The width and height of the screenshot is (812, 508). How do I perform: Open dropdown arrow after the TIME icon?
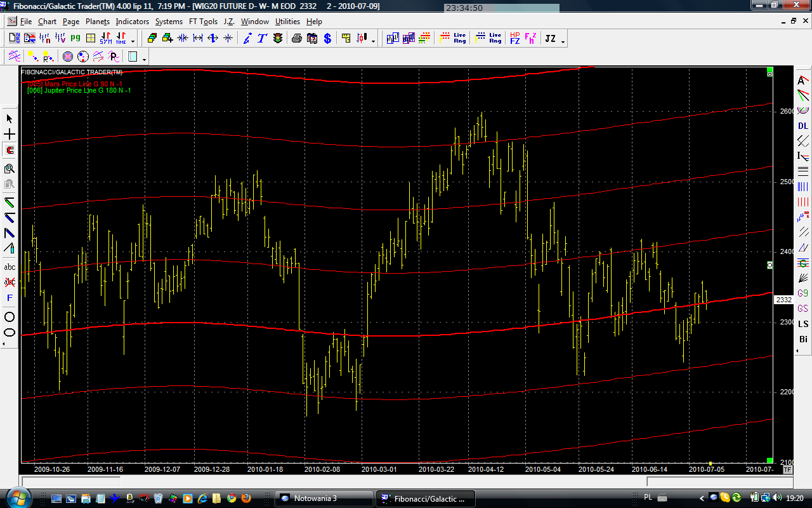[x=133, y=41]
